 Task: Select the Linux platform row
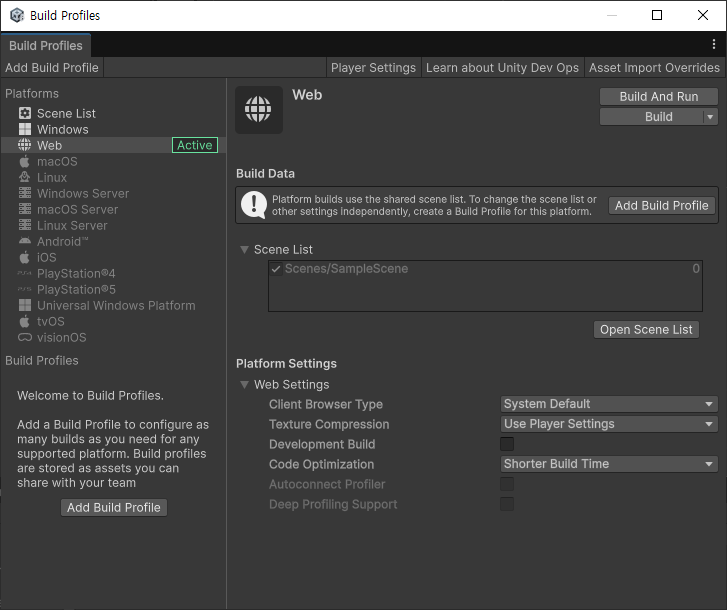(x=114, y=177)
